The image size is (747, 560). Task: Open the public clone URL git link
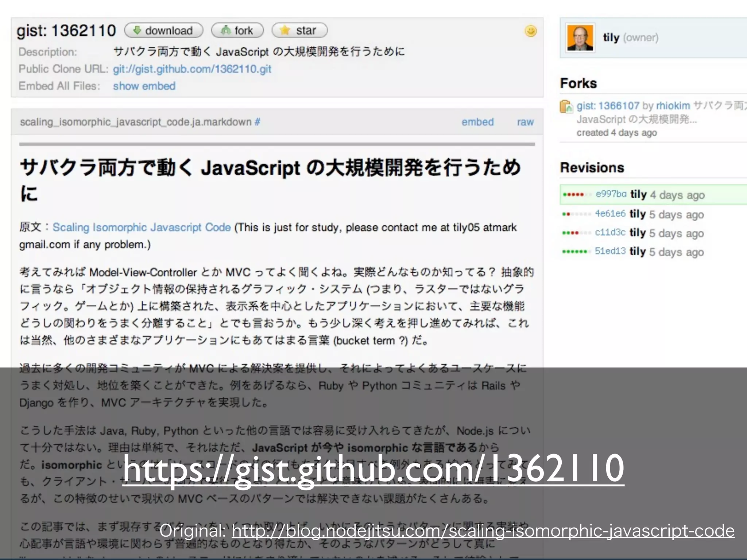tap(192, 69)
